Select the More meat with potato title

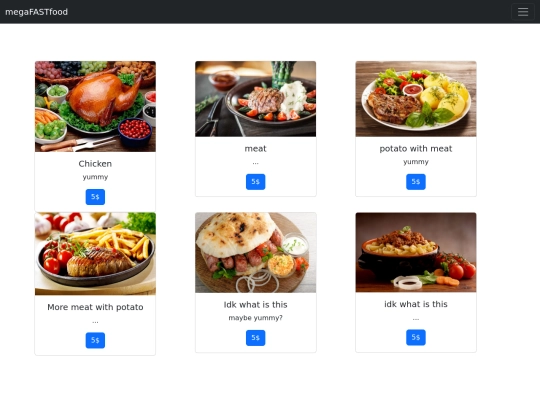click(95, 307)
